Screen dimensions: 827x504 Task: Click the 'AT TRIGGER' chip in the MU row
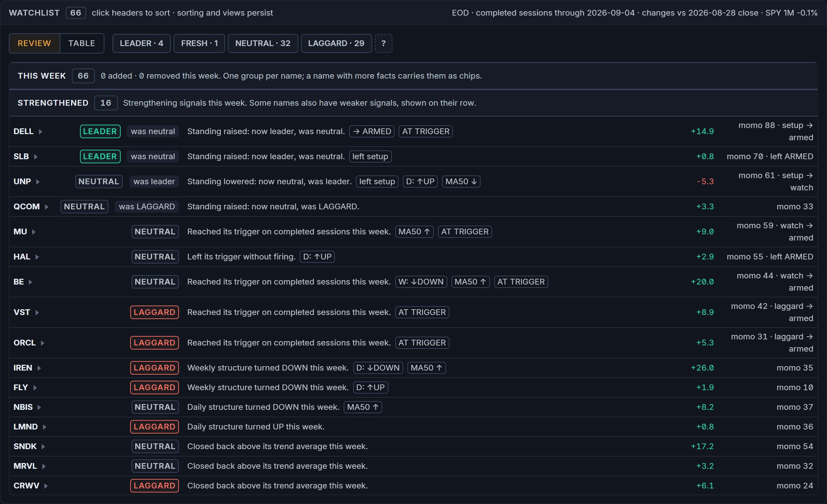pyautogui.click(x=465, y=232)
